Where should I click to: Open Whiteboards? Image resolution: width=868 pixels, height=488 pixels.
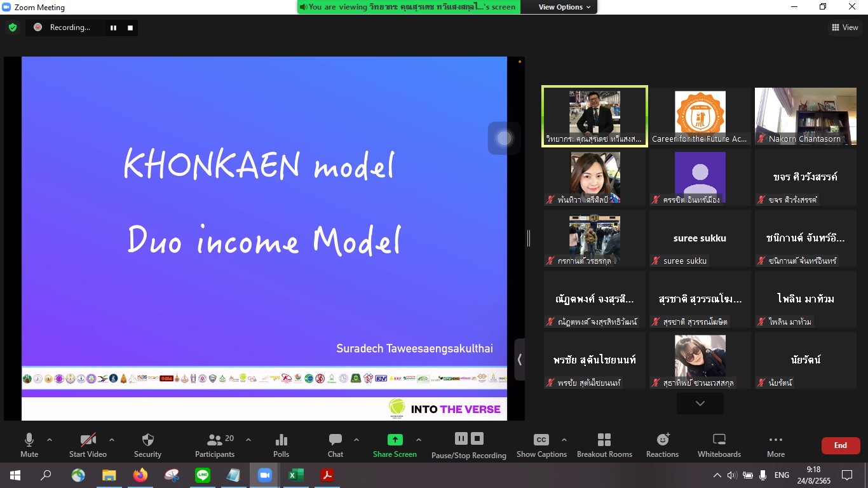point(719,445)
